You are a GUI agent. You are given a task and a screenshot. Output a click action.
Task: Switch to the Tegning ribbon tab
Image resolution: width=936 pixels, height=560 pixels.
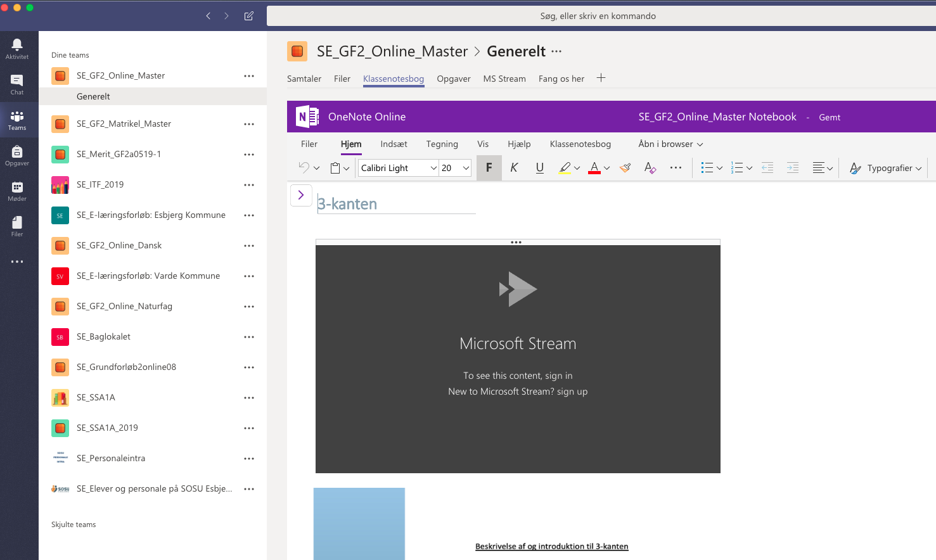[x=442, y=144]
